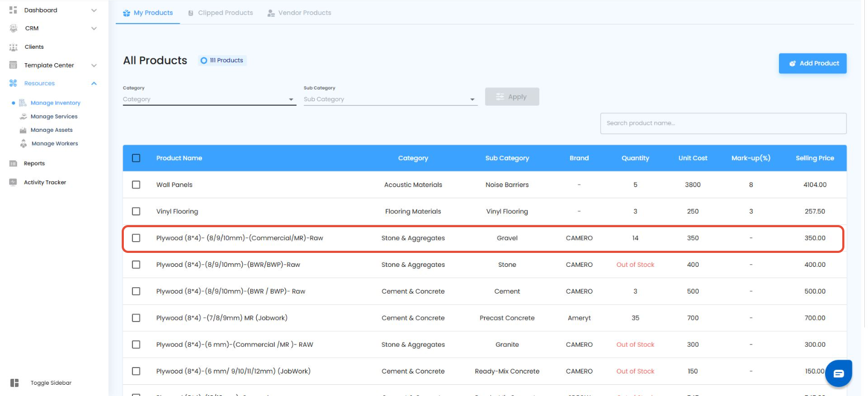This screenshot has height=396, width=868.
Task: Check the Wall Panels row checkbox
Action: tap(136, 185)
